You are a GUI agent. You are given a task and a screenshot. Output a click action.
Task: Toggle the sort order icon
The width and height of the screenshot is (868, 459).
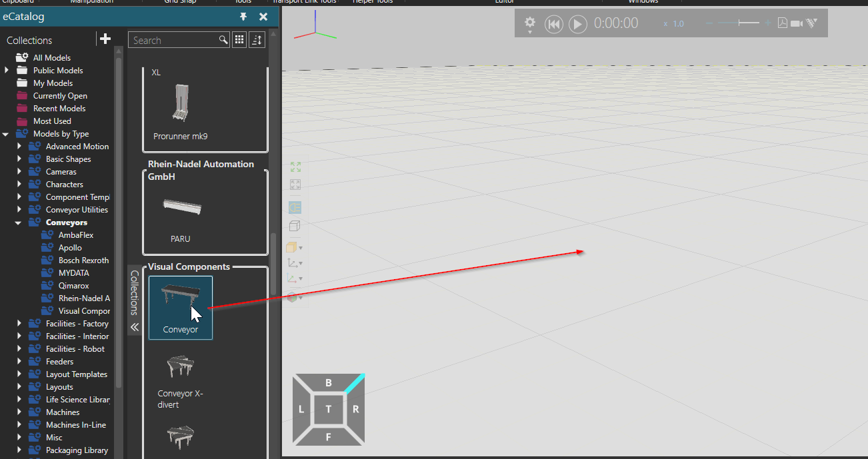256,39
